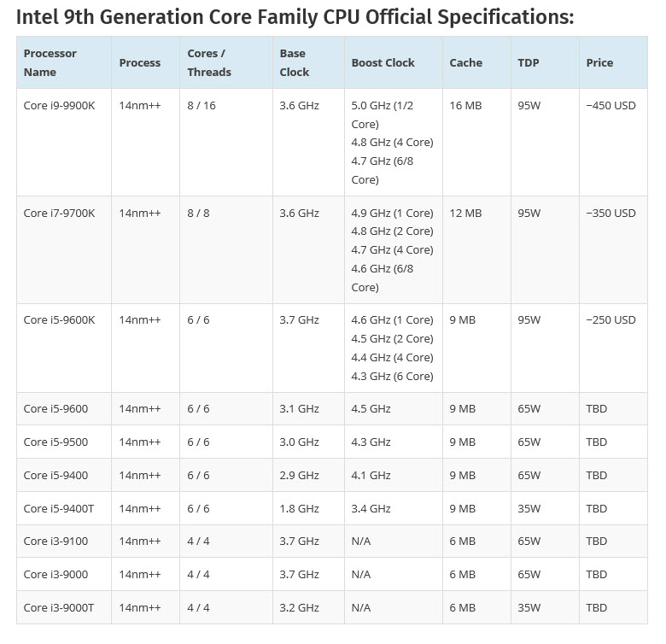Image resolution: width=666 pixels, height=644 pixels.
Task: Click the TDP column header
Action: pos(528,62)
